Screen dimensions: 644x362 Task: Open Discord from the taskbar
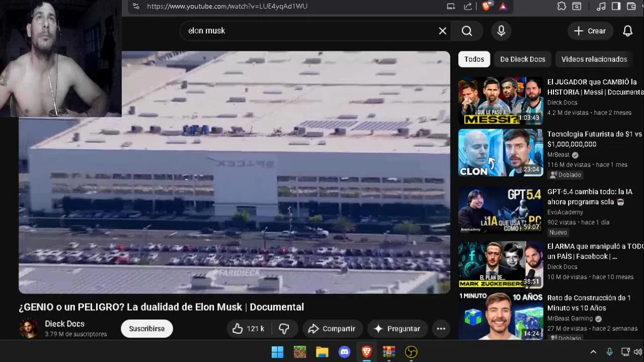(345, 352)
